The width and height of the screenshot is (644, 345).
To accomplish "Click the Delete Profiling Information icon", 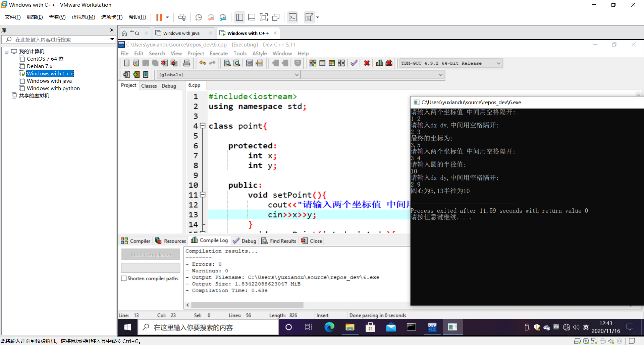I will [x=389, y=63].
